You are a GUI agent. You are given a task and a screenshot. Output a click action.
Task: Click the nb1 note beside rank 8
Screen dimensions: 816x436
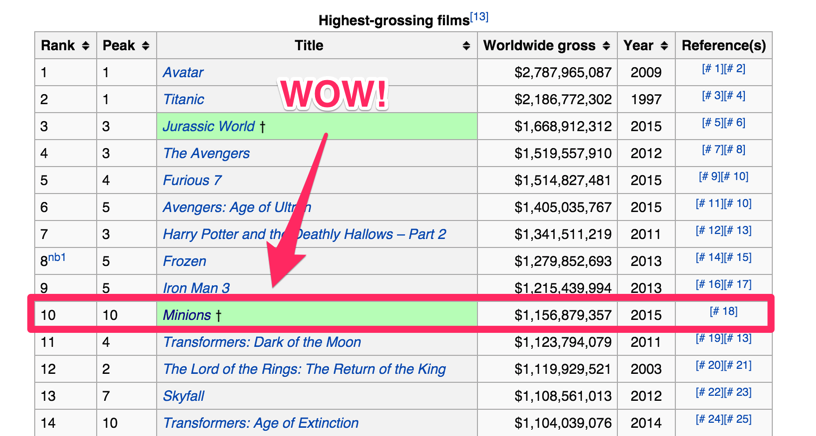click(x=57, y=258)
